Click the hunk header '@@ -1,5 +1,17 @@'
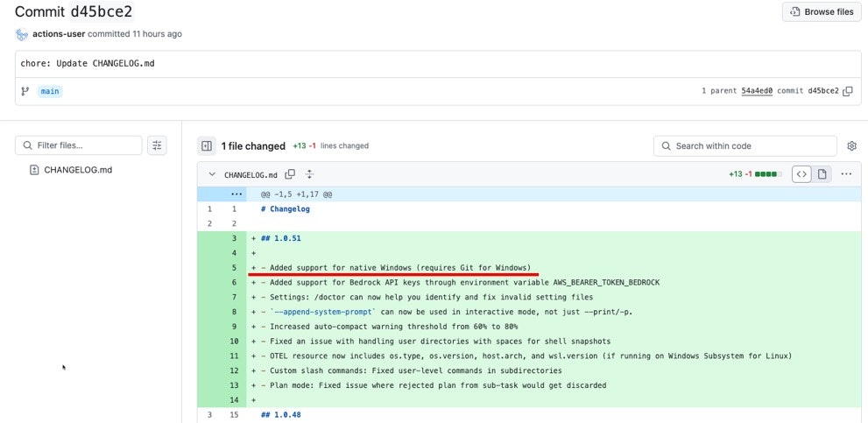 point(296,194)
